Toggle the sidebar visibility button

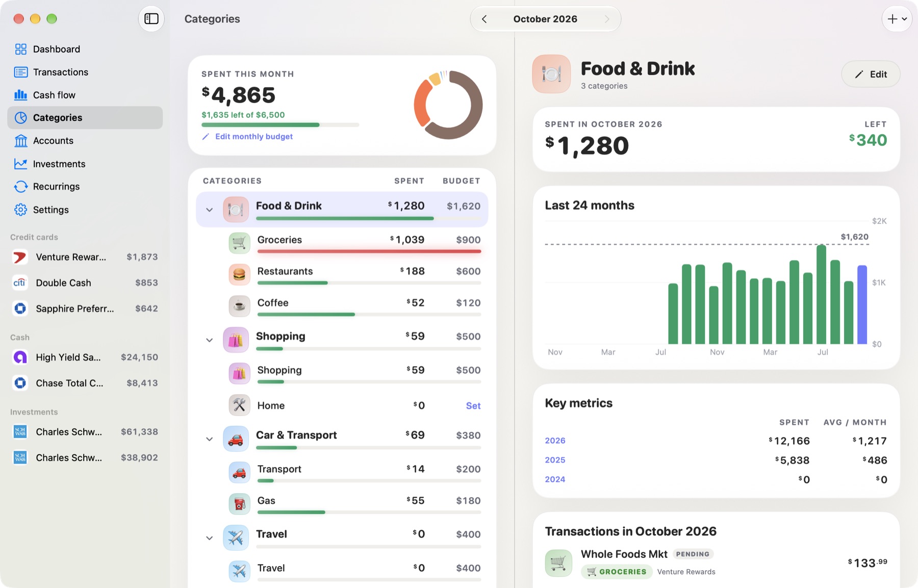(151, 19)
